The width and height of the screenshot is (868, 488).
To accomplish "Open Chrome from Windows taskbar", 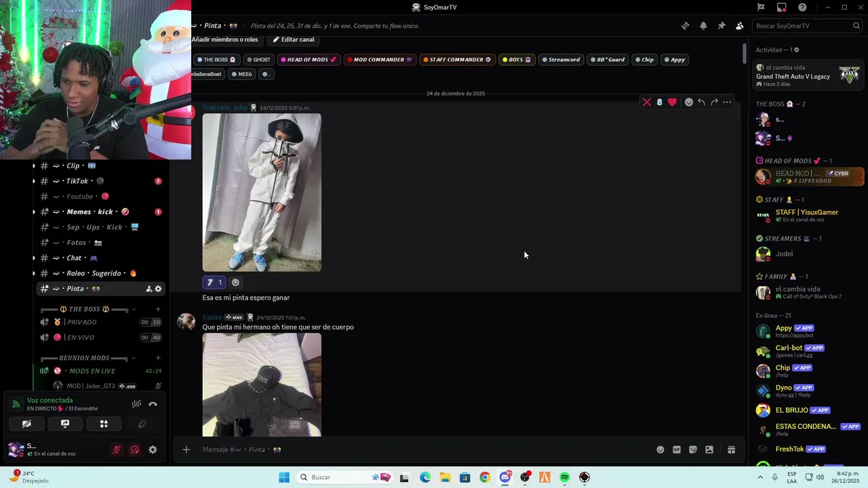I will [x=485, y=477].
